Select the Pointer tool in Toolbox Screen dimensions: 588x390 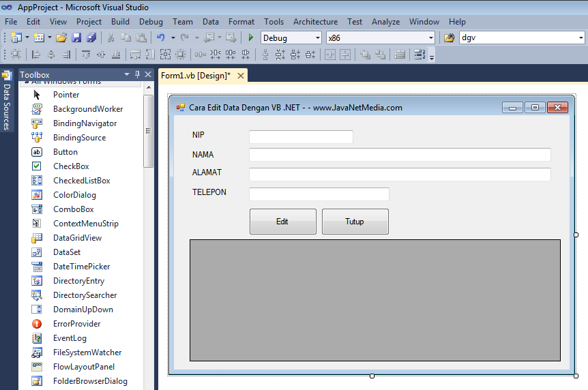66,95
